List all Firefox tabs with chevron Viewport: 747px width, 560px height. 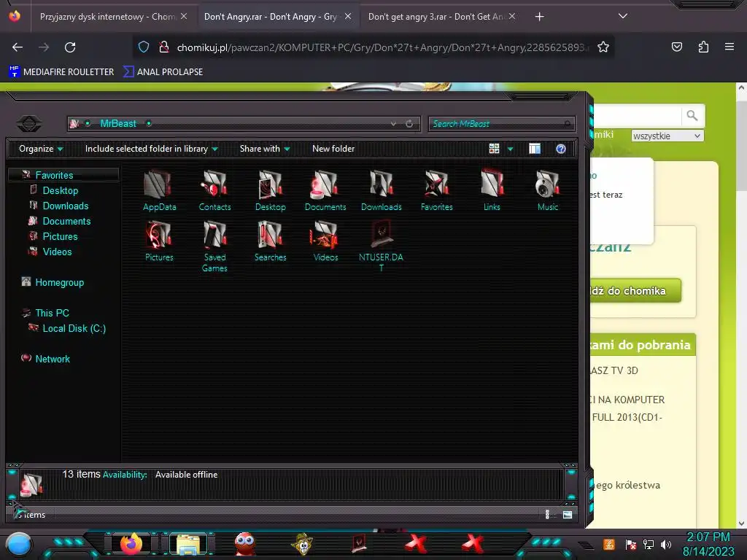point(623,16)
